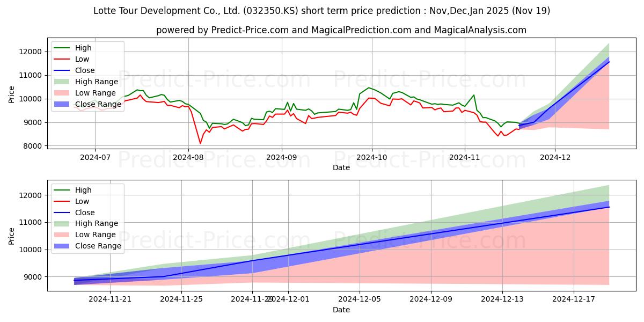
Task: Click the 2024-11 date tick label
Action: pyautogui.click(x=465, y=157)
